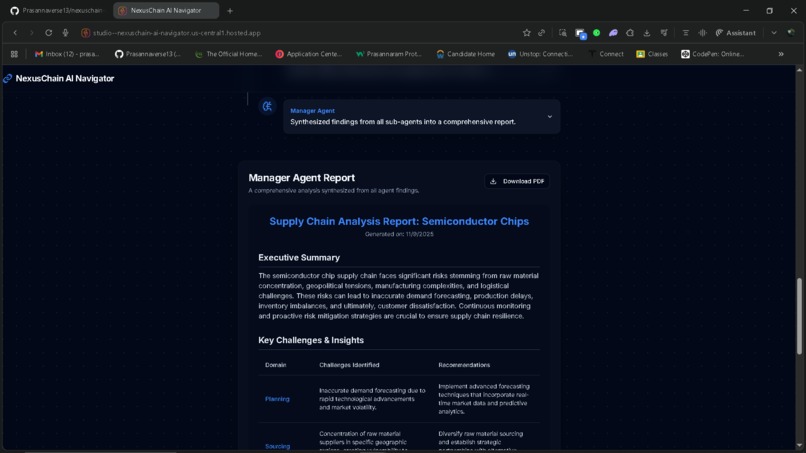Click the Assistant button in the toolbar
Viewport: 806px width, 453px height.
736,33
